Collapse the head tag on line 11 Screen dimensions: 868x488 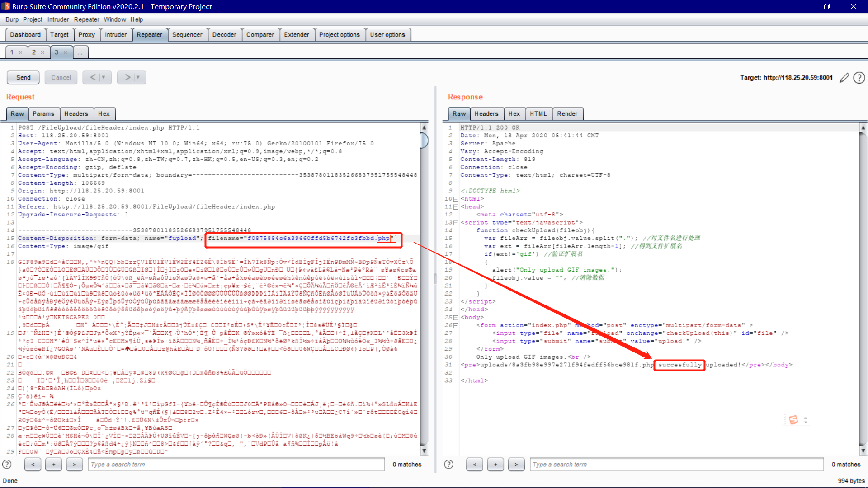tap(456, 207)
